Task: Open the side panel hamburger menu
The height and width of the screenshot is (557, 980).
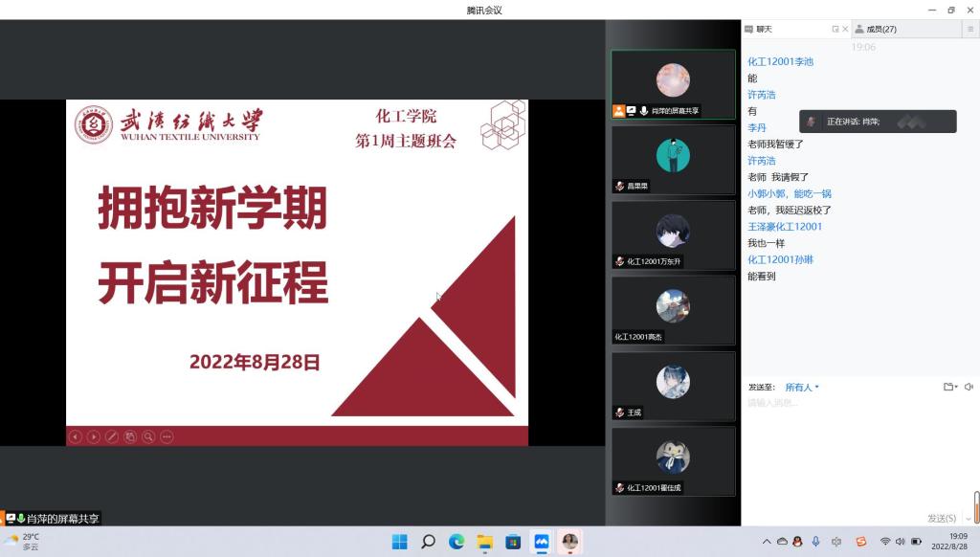Action: (969, 29)
